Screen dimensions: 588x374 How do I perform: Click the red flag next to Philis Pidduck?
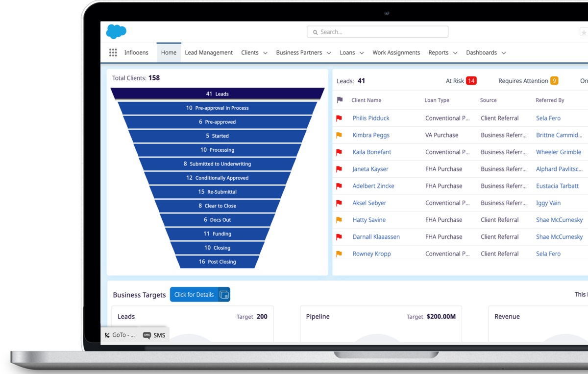[339, 118]
